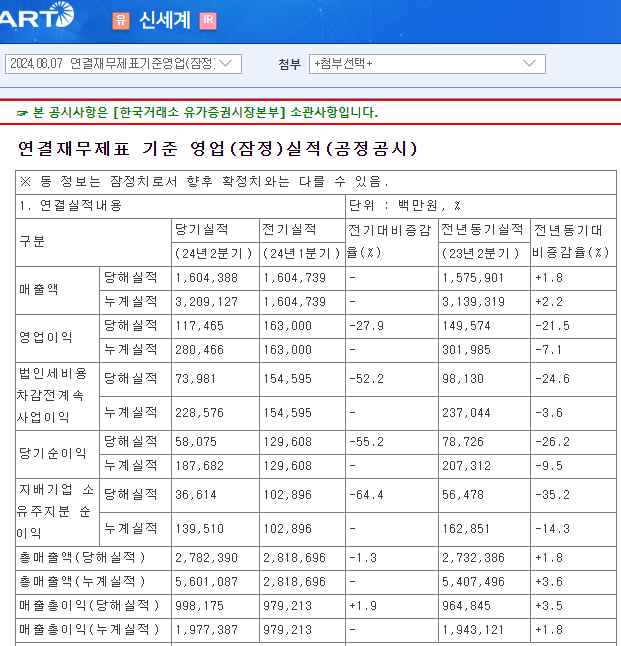Click the 매출총이익(당해실적) row label
The width and height of the screenshot is (621, 646).
coord(89,606)
